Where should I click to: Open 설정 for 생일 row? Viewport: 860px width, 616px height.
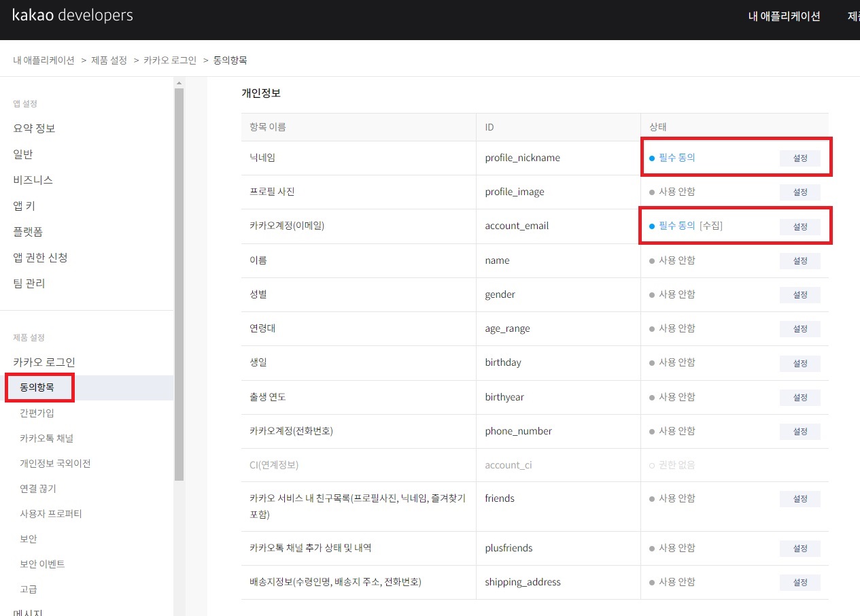800,363
